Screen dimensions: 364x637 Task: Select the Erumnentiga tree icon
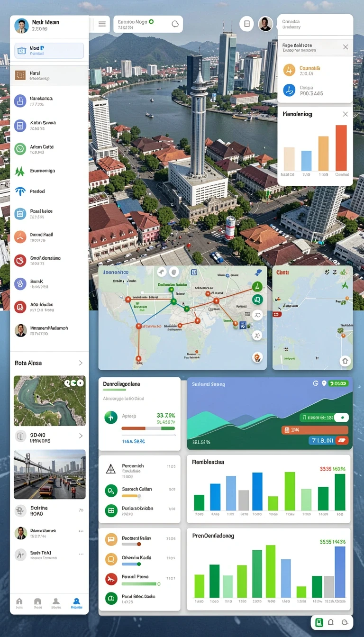coord(20,171)
